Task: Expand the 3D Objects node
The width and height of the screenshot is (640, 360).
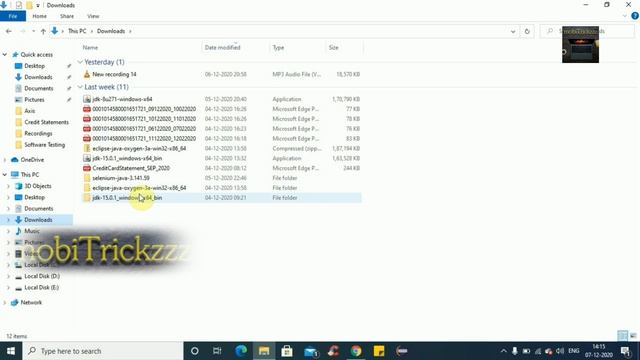Action: [x=8, y=186]
